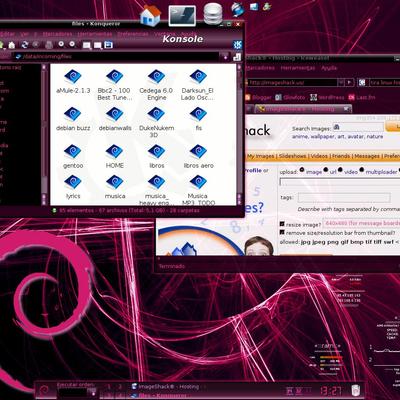The height and width of the screenshot is (400, 400).
Task: Click the Konqueror file view vertical scrollbar
Action: coord(239,134)
